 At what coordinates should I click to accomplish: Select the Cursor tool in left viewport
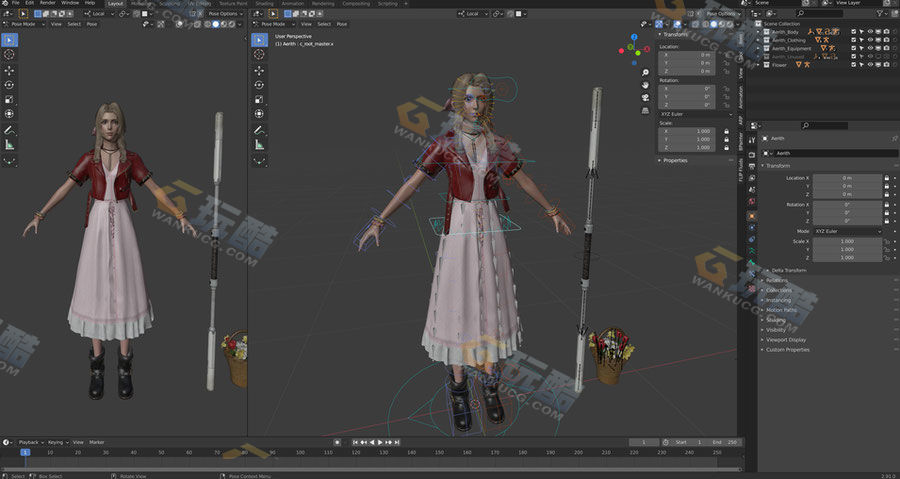pyautogui.click(x=10, y=54)
